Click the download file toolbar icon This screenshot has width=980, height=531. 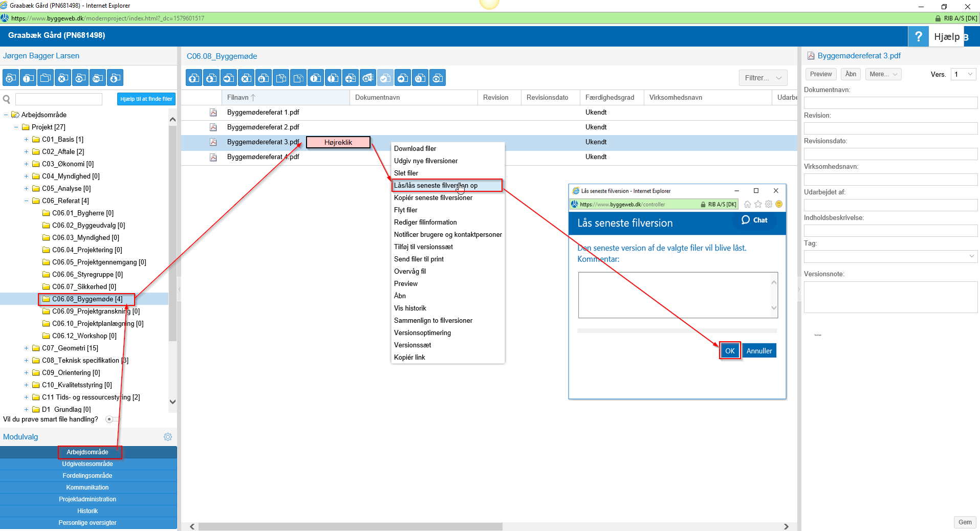211,78
